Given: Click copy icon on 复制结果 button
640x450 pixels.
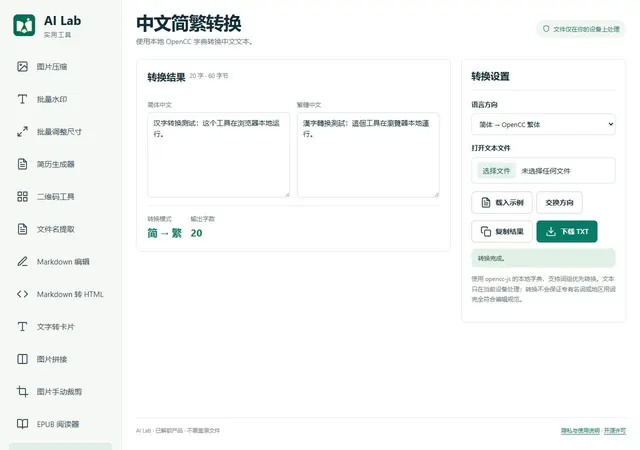Looking at the screenshot, I should 486,232.
